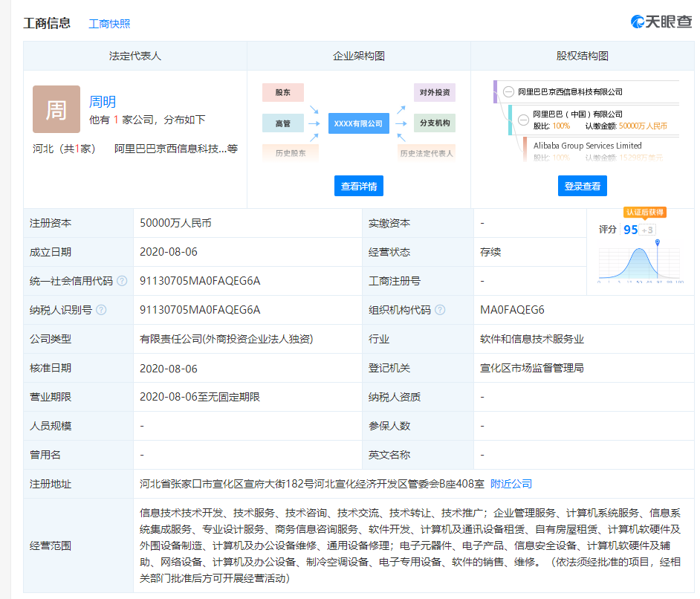The width and height of the screenshot is (700, 599).
Task: Click the 登录查看 button
Action: tap(583, 186)
